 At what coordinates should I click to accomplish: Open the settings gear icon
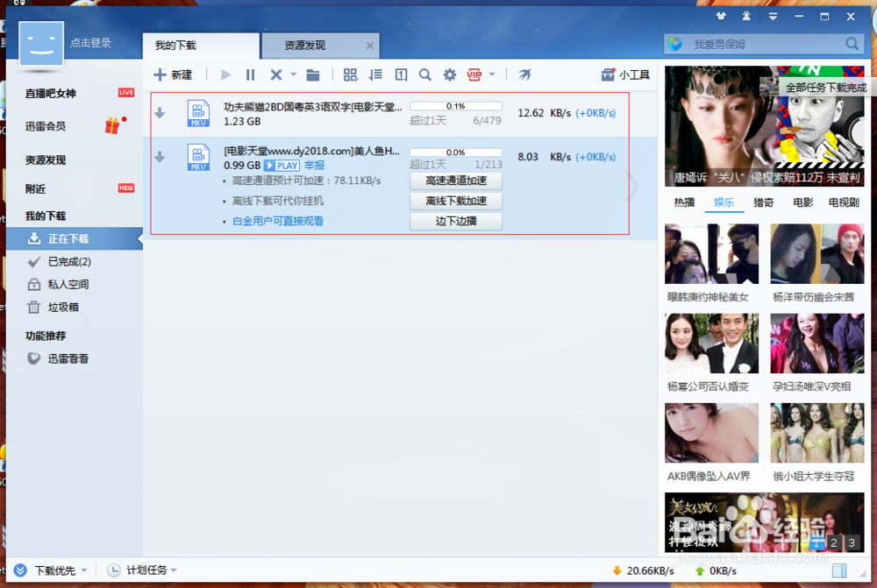(x=450, y=74)
